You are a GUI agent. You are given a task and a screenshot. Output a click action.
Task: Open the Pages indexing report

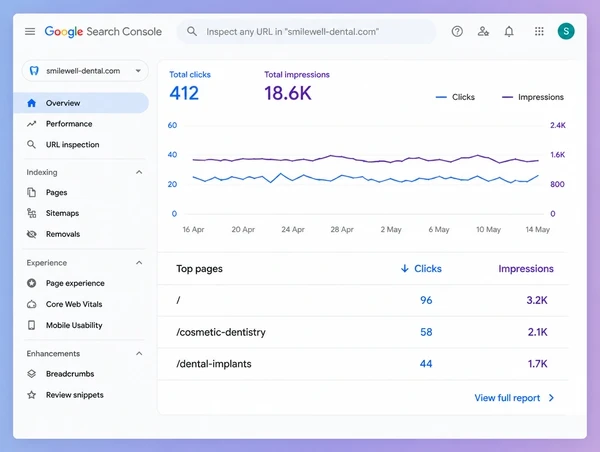[x=56, y=193]
